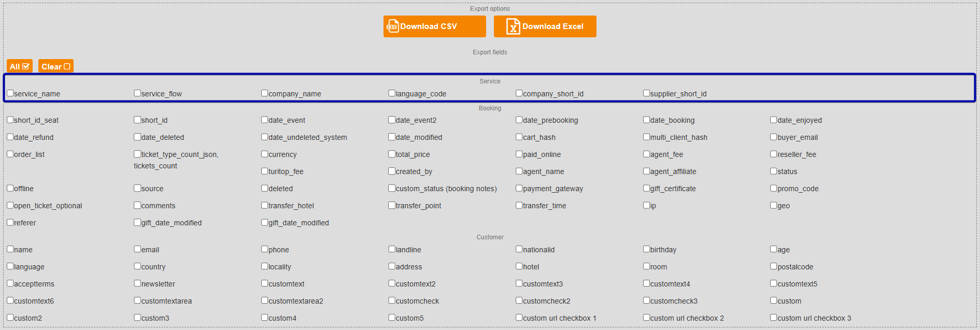
Task: Enable the service_name checkbox
Action: coord(10,93)
